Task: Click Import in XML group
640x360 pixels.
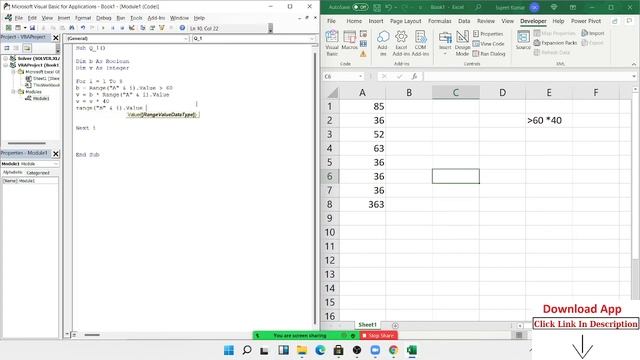Action: click(593, 33)
